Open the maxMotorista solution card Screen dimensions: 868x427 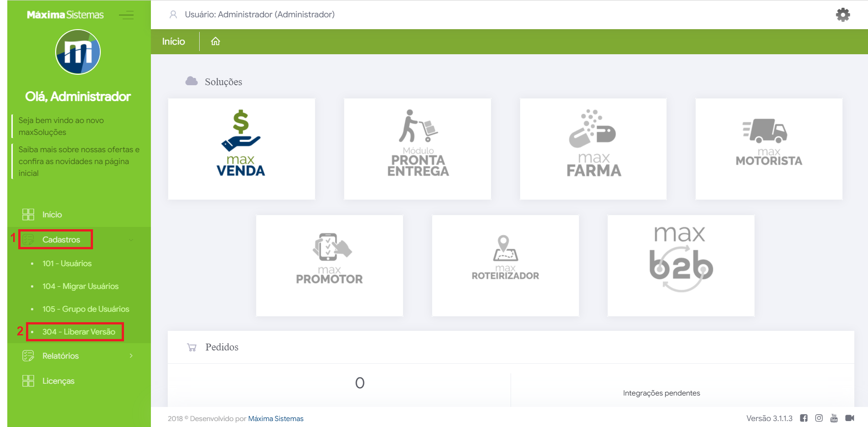[x=769, y=149]
